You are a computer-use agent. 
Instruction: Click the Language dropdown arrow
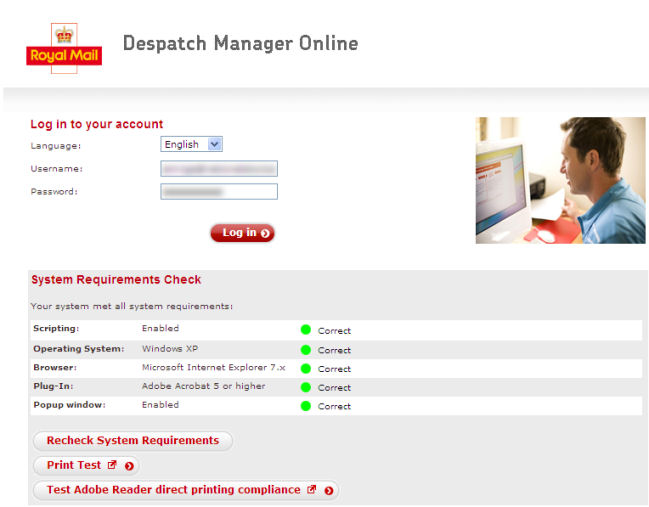coord(215,144)
